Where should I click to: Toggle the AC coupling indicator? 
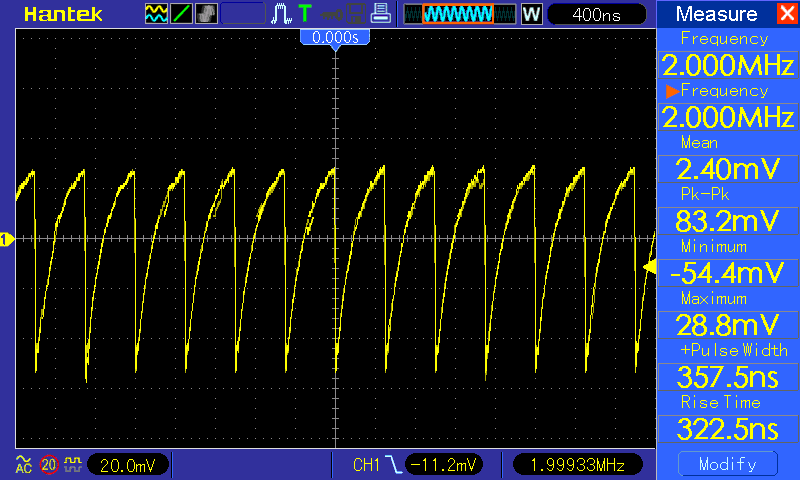23,464
